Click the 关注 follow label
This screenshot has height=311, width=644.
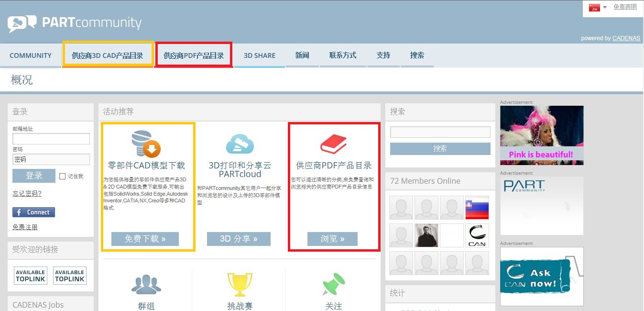coord(334,306)
